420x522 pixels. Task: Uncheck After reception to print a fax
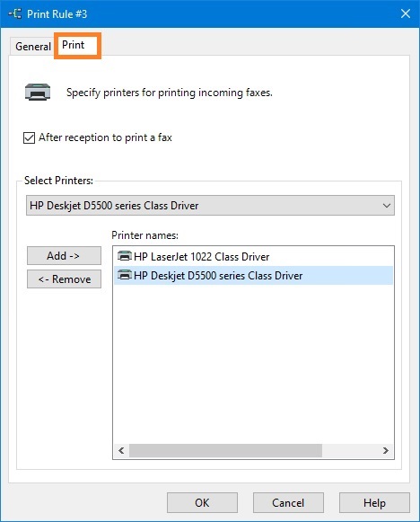29,137
